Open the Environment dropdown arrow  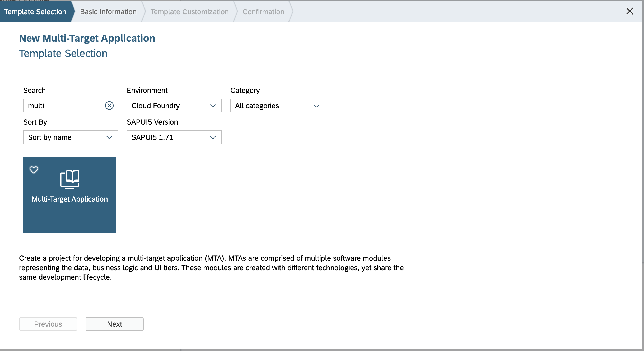point(213,106)
